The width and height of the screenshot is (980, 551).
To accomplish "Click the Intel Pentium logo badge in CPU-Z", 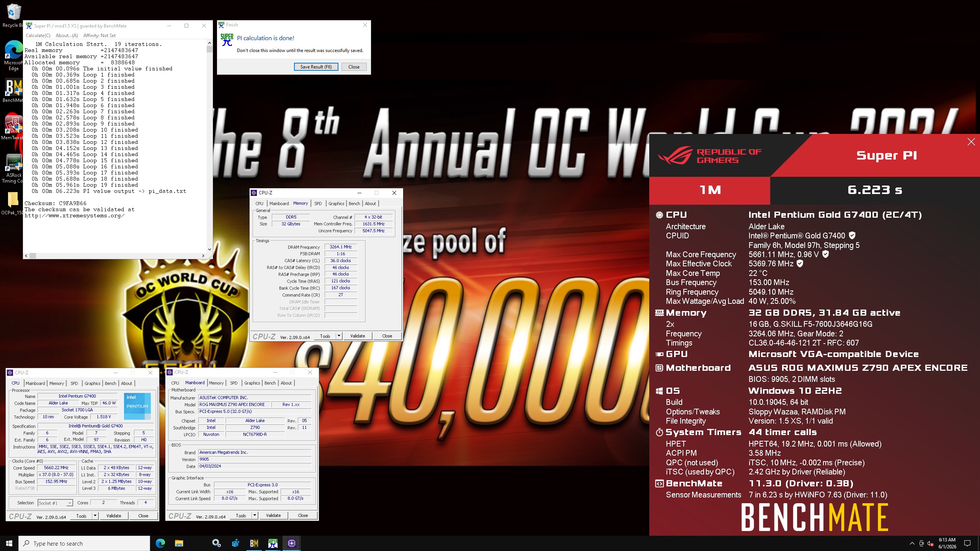I will pos(137,406).
